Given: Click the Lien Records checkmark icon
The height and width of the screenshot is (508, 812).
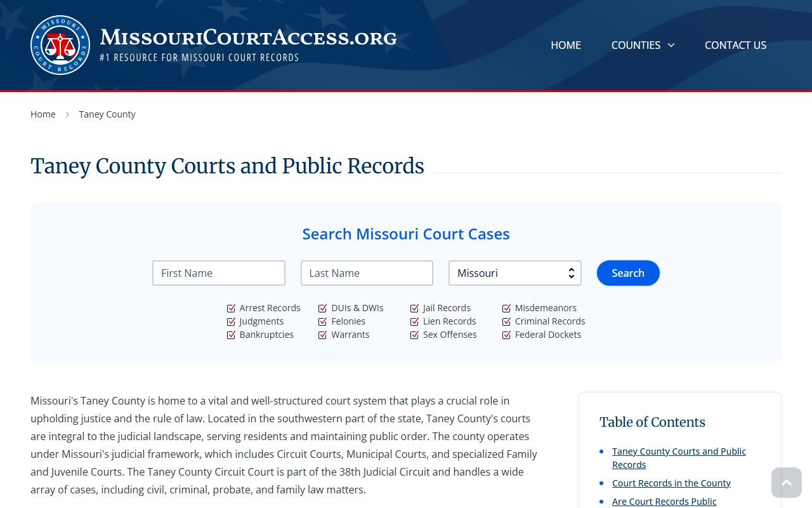Looking at the screenshot, I should click(415, 321).
